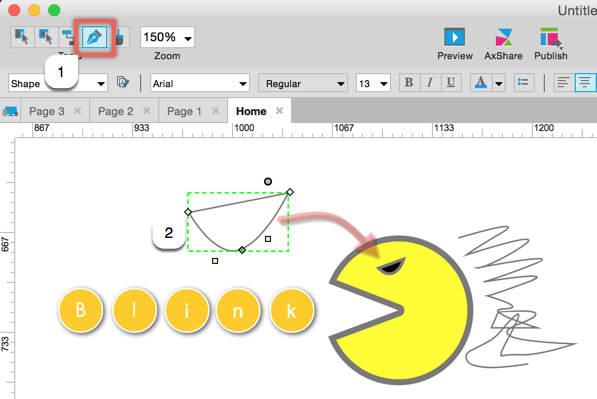Click the font color button

coord(480,83)
